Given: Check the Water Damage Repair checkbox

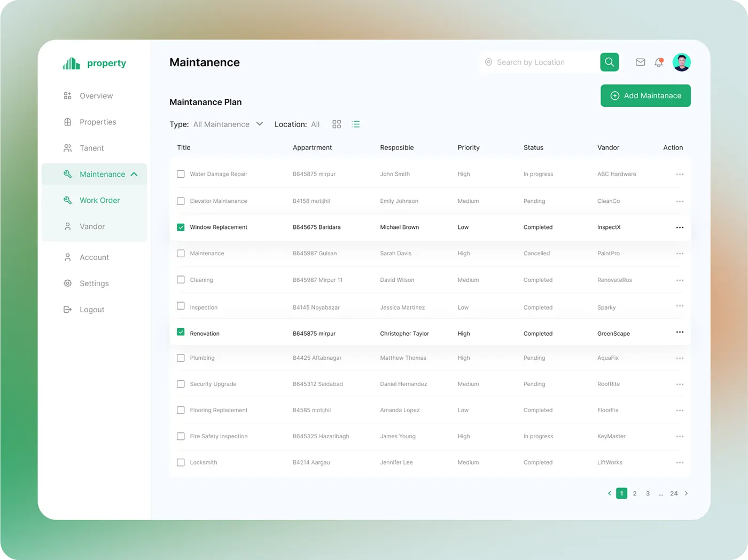Looking at the screenshot, I should 181,174.
